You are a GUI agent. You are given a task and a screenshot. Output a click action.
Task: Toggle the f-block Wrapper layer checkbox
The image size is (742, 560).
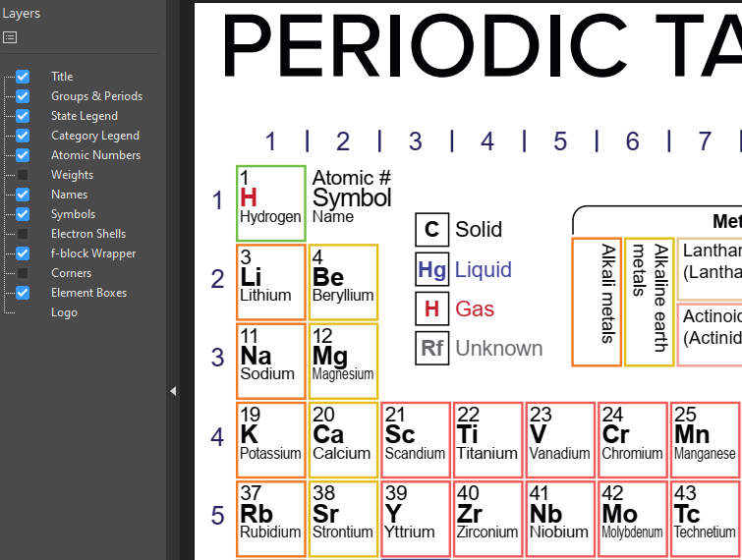(23, 253)
